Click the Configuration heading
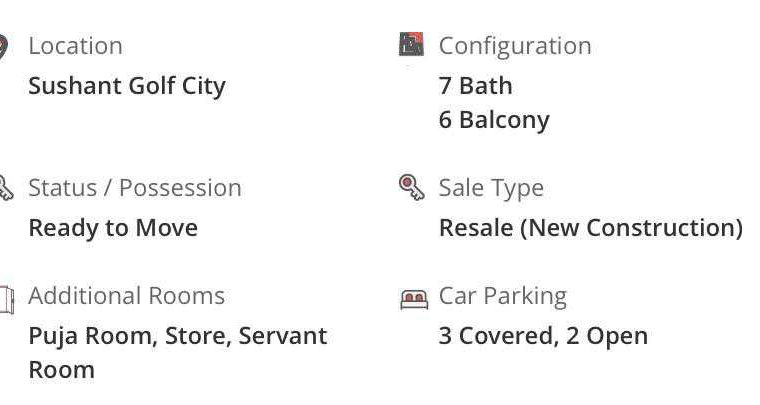The image size is (760, 405). [x=515, y=46]
